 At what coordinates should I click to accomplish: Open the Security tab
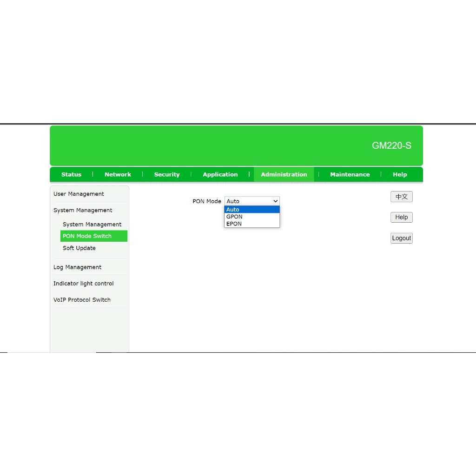166,174
